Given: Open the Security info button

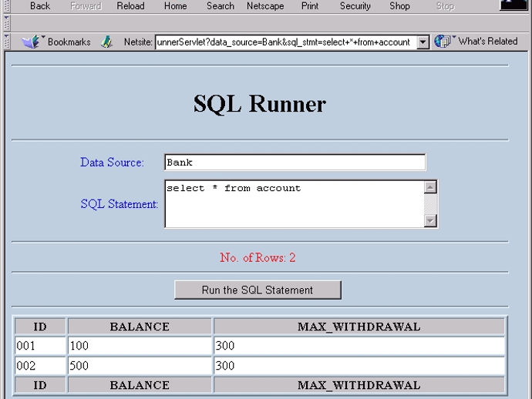Looking at the screenshot, I should point(355,5).
